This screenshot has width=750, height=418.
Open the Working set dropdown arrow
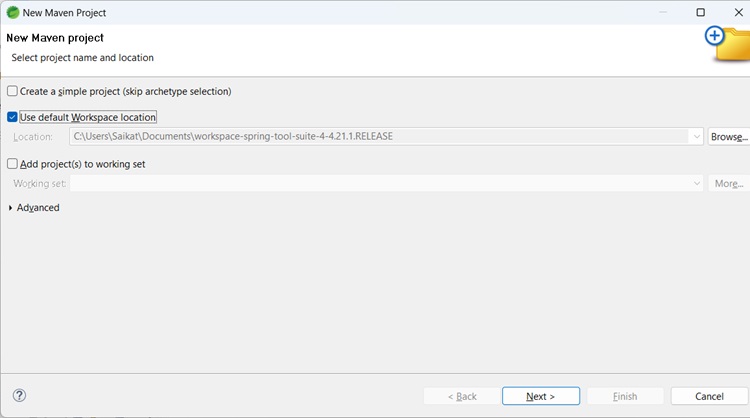697,184
